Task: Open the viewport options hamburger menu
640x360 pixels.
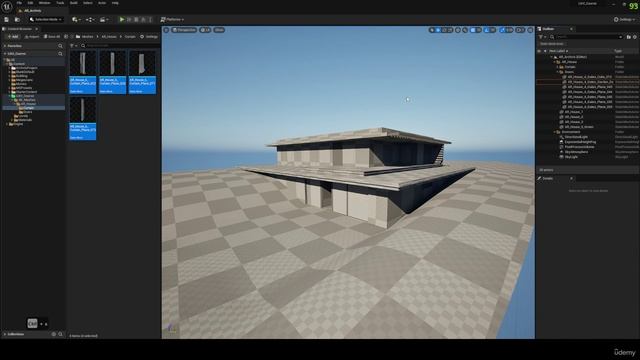Action: (166, 30)
